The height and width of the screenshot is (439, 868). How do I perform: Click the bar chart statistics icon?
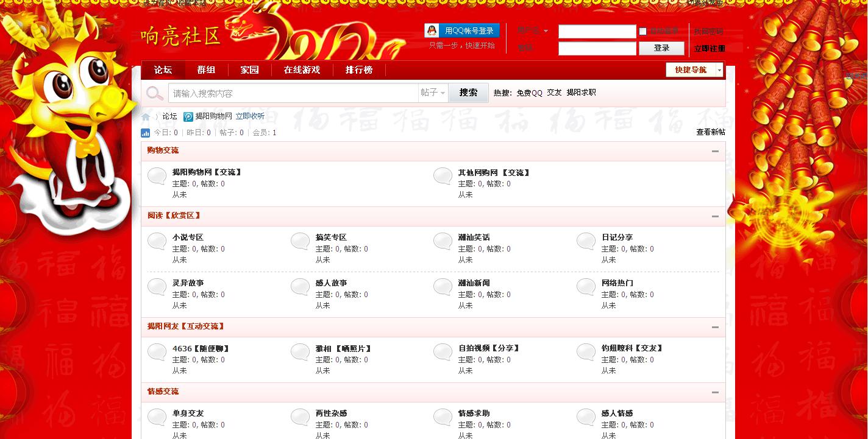145,133
